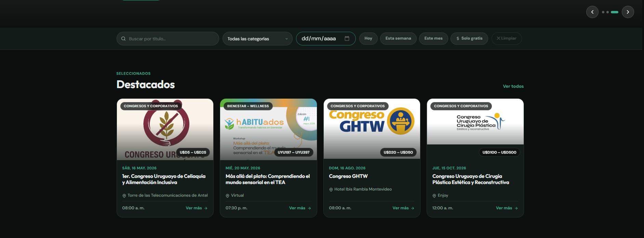This screenshot has height=238, width=644.
Task: Select the first carousel pagination dot
Action: [603, 12]
